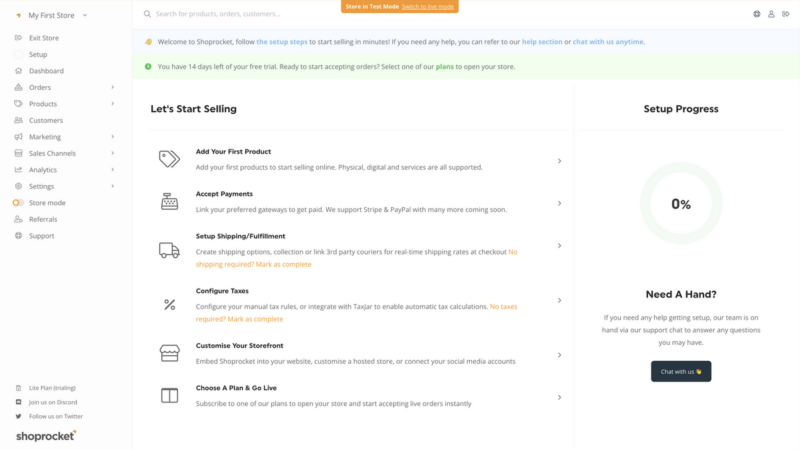
Task: Expand the Products submenu chevron
Action: click(x=112, y=104)
